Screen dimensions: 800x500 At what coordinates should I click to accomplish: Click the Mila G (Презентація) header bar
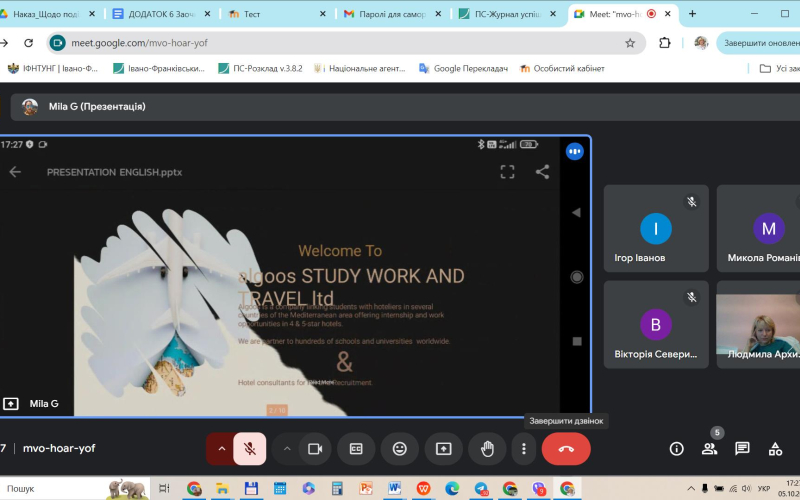click(405, 107)
